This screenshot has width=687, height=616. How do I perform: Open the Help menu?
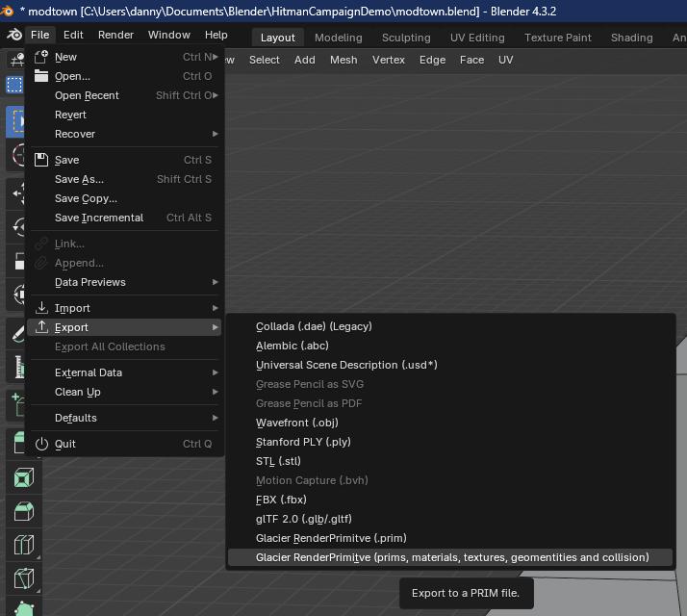coord(216,35)
